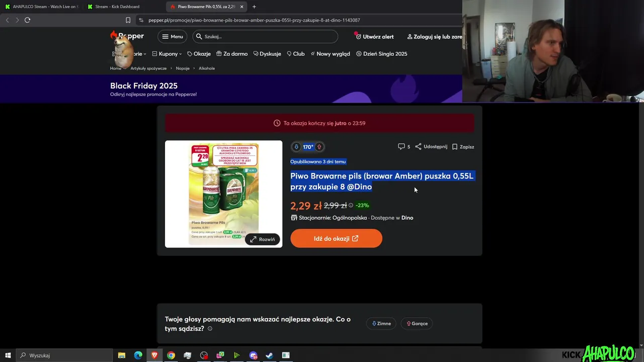Go back with browser back arrow
Image resolution: width=644 pixels, height=362 pixels.
coord(7,20)
